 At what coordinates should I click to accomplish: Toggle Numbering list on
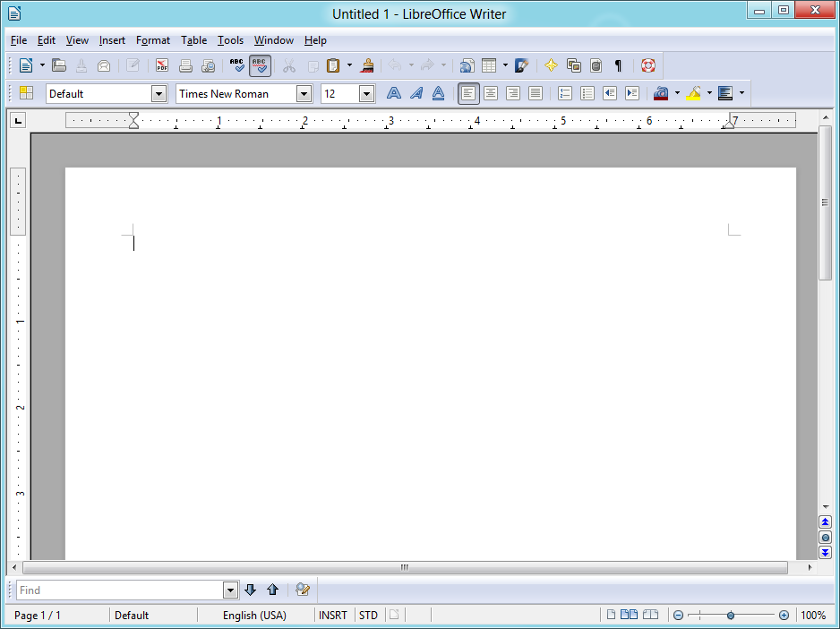coord(565,93)
